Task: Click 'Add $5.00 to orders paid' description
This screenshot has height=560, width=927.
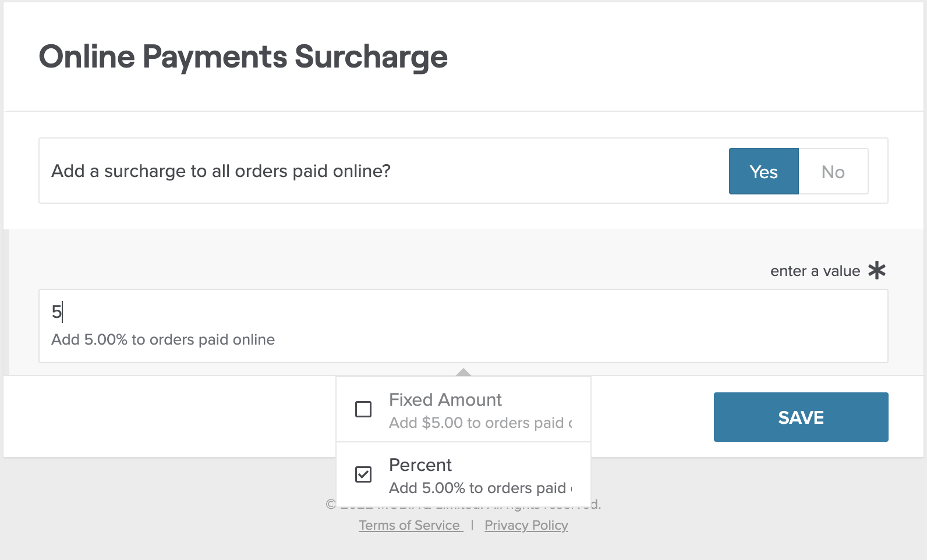Action: pos(480,423)
